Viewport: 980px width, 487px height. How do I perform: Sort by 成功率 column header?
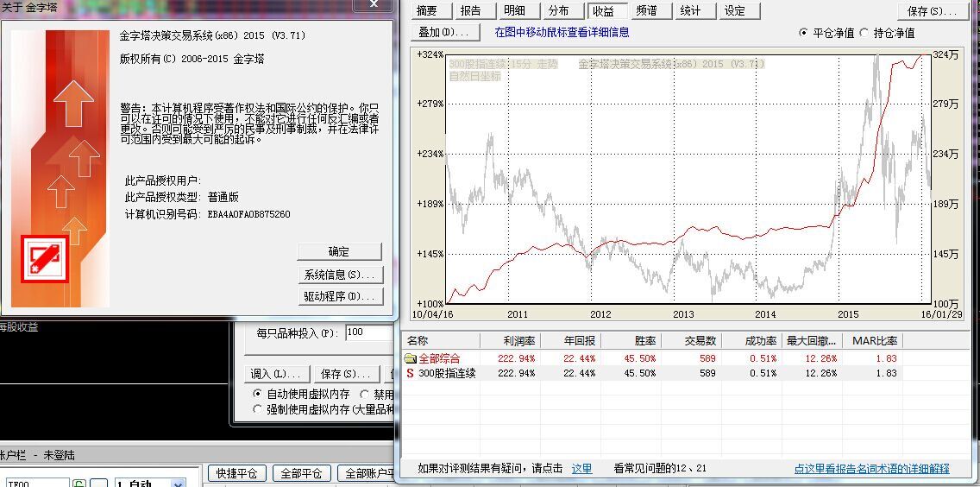[x=751, y=341]
